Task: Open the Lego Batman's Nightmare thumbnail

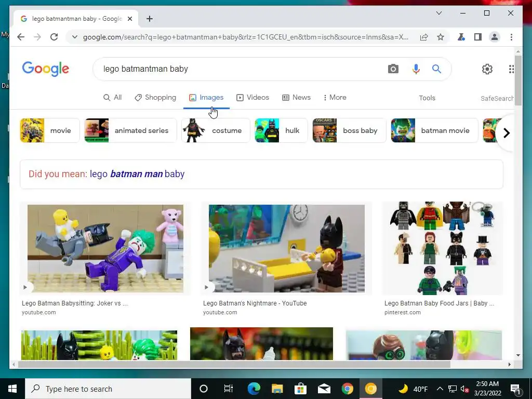Action: [x=286, y=248]
